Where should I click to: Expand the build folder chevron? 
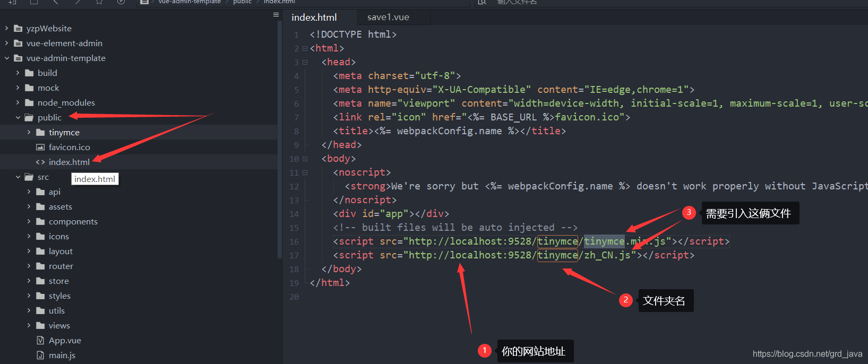click(x=18, y=73)
